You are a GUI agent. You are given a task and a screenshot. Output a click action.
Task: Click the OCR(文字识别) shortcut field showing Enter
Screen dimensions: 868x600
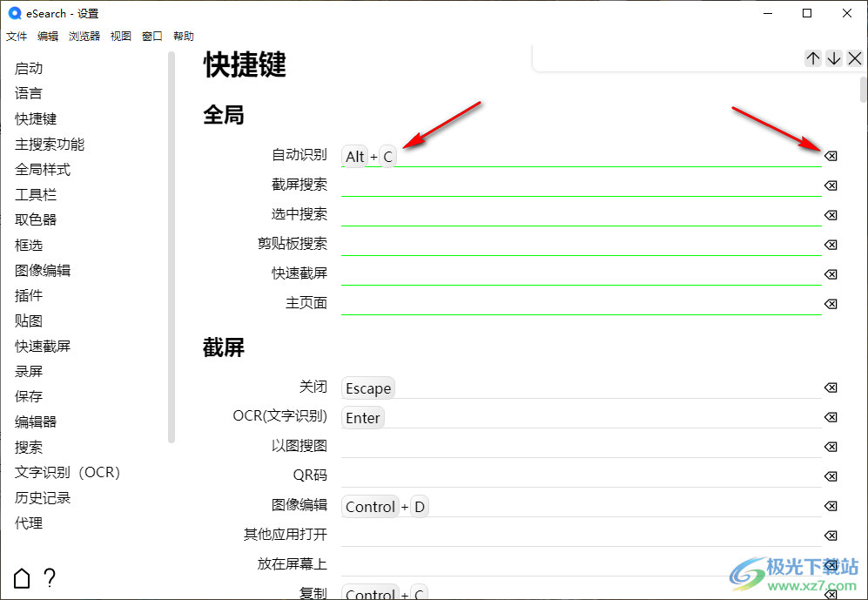tap(582, 417)
